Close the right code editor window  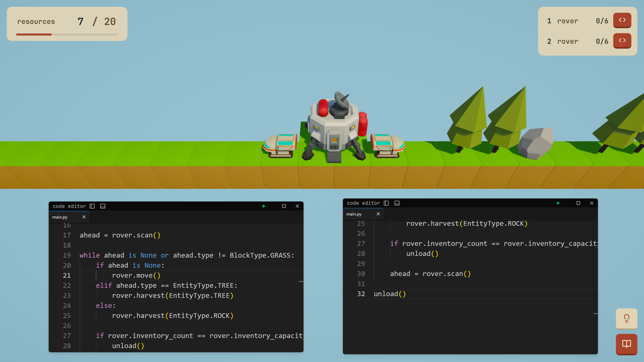coord(592,203)
